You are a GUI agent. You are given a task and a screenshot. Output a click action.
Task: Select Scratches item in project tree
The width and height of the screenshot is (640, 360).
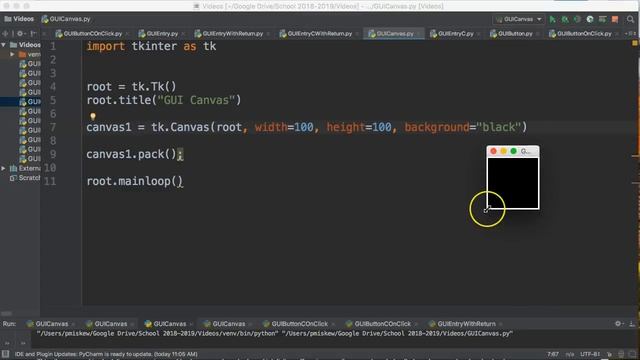(25, 178)
